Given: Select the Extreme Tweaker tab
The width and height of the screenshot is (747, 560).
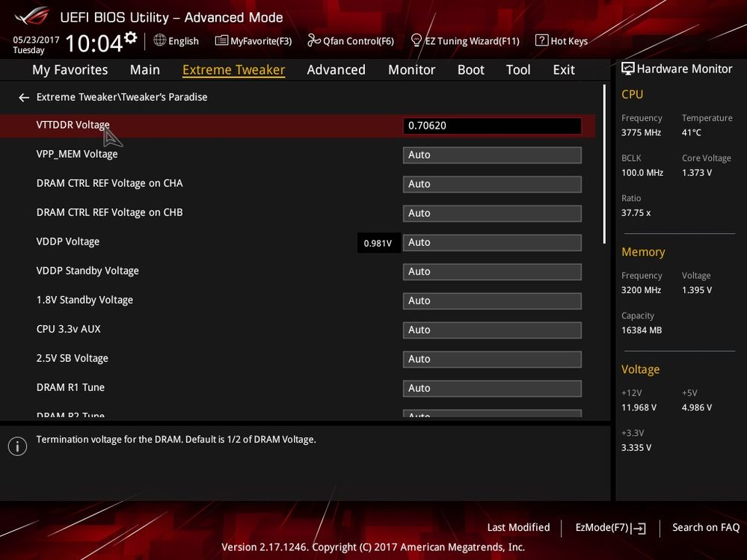Looking at the screenshot, I should [233, 70].
